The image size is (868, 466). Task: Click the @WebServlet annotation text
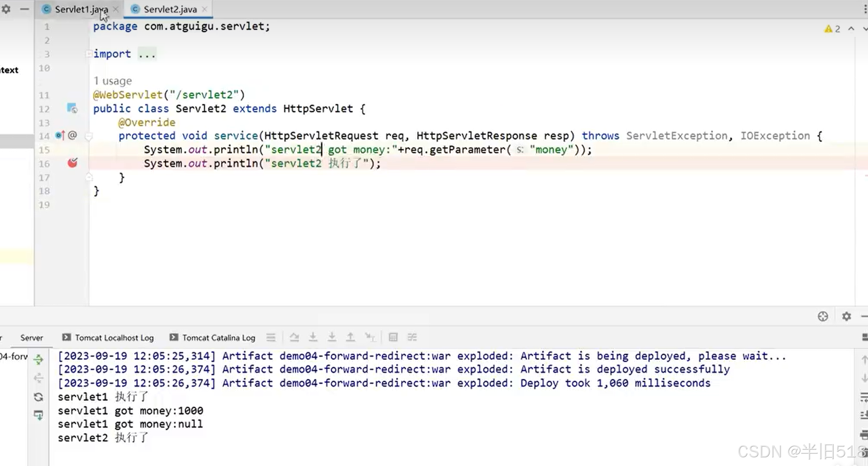(x=128, y=95)
